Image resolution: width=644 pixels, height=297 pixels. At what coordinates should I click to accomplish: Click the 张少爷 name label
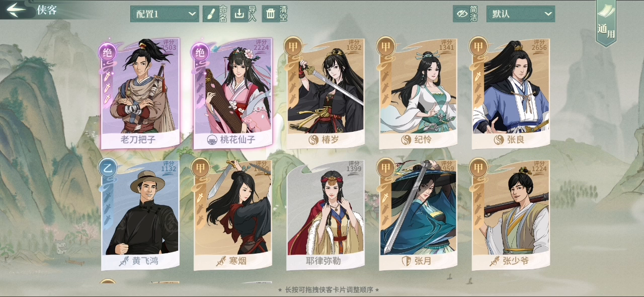[516, 261]
